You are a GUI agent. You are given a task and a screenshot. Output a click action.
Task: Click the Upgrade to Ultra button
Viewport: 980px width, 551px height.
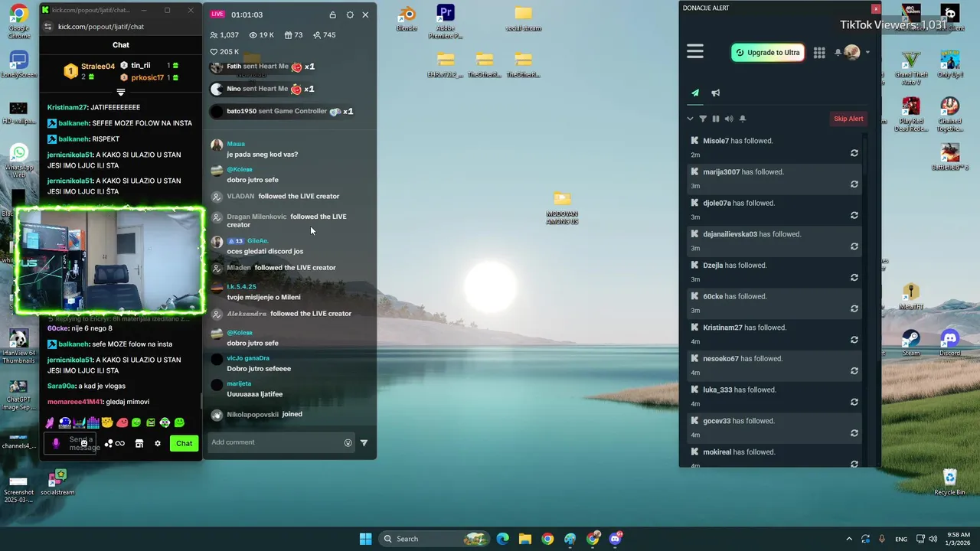tap(768, 53)
